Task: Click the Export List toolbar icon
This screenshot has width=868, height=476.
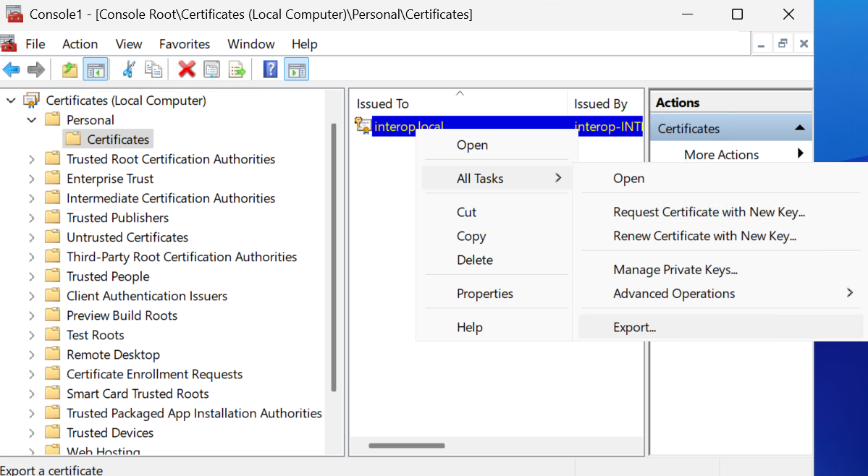Action: [x=237, y=69]
